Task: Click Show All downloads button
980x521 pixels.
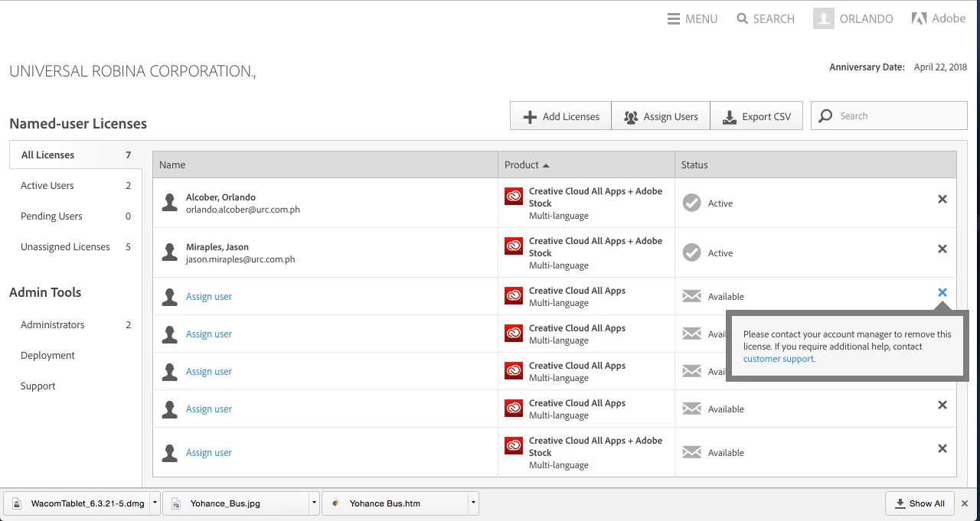Action: point(920,503)
